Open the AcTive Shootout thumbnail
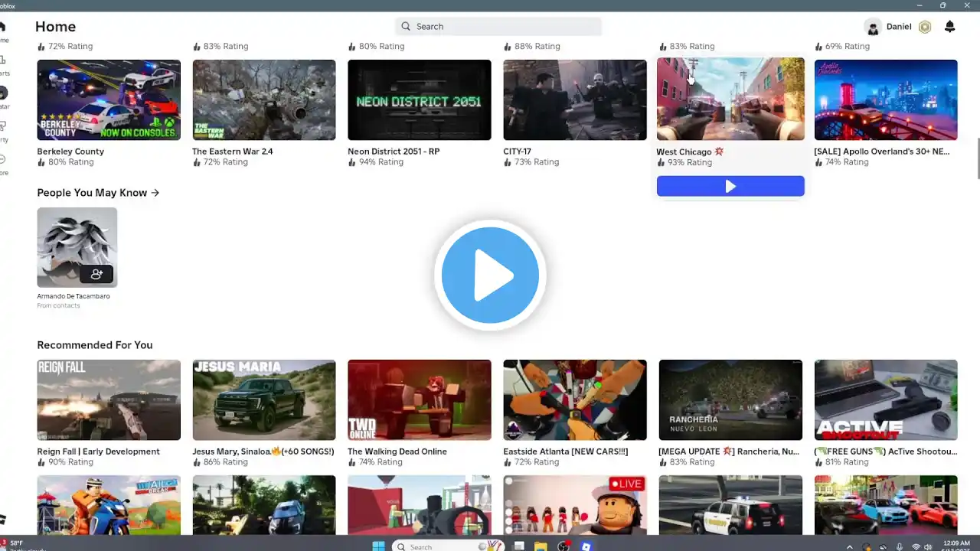The height and width of the screenshot is (551, 980). [x=886, y=400]
